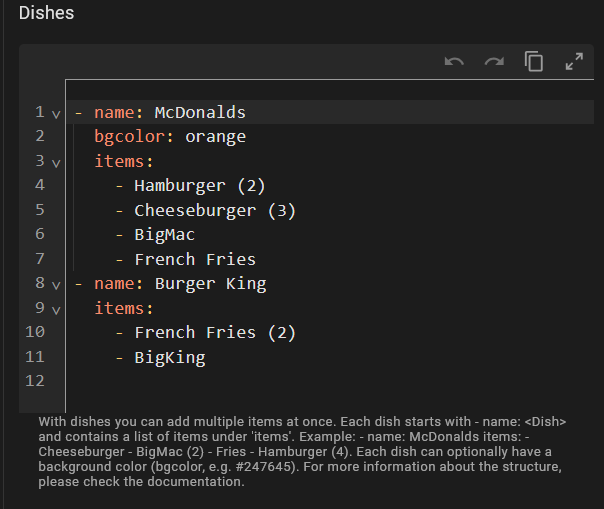Viewport: 604px width, 509px height.
Task: Click the 'items:' key on line 3
Action: click(x=124, y=161)
